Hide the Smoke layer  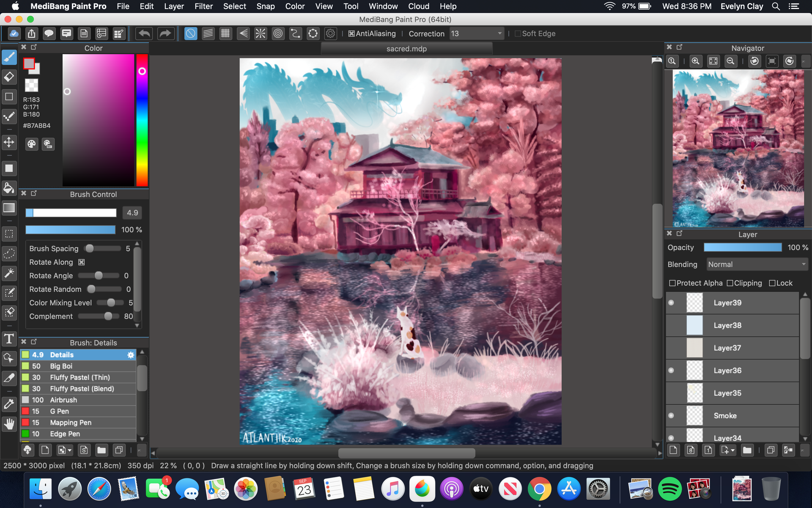click(671, 416)
